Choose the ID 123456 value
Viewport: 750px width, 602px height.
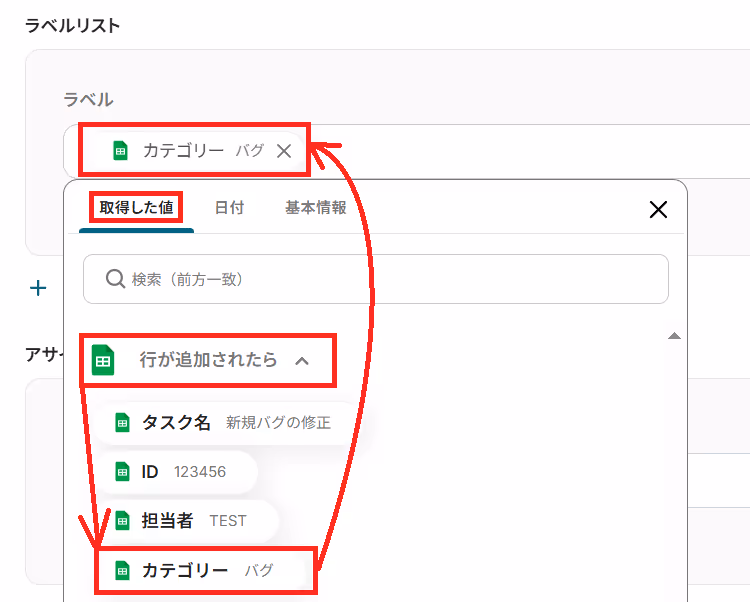(x=177, y=472)
